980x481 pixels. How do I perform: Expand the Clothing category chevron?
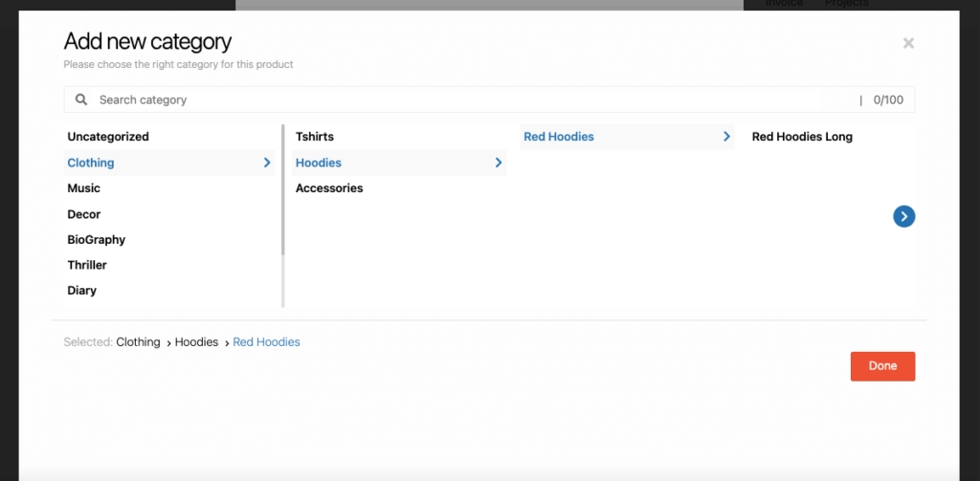click(267, 163)
